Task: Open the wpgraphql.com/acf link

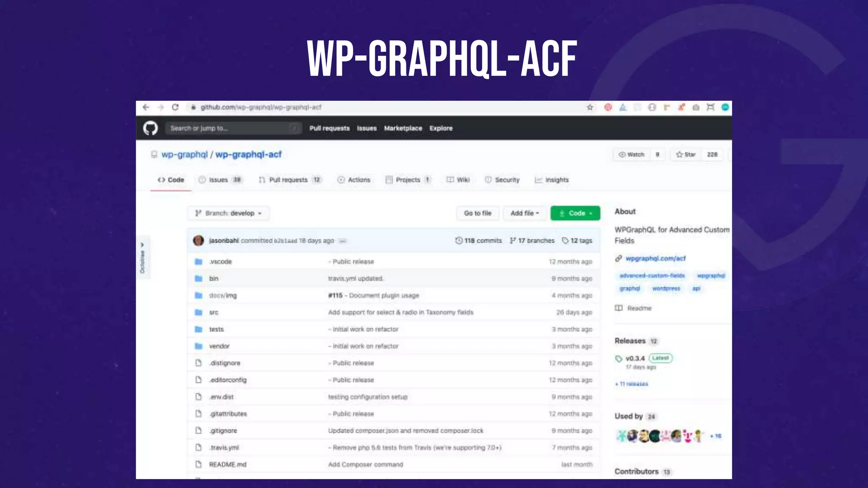Action: [655, 258]
